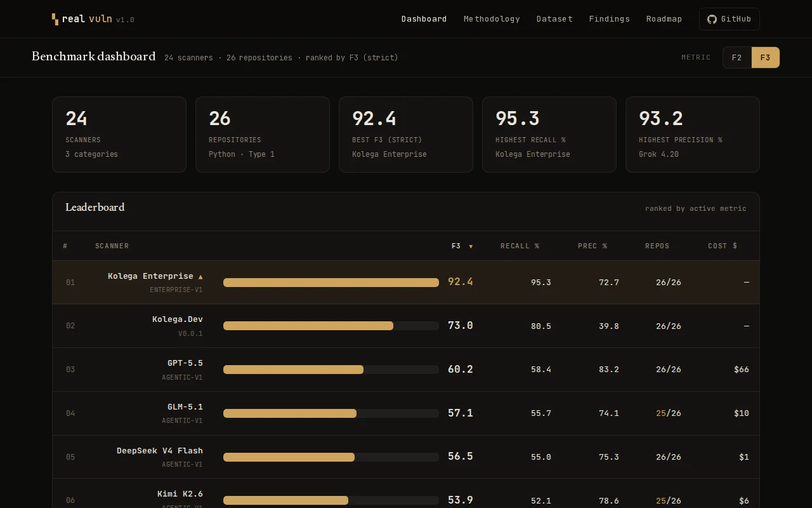This screenshot has height=508, width=812.
Task: Click the 25/26 repos value for GLM-5.1
Action: tap(669, 413)
